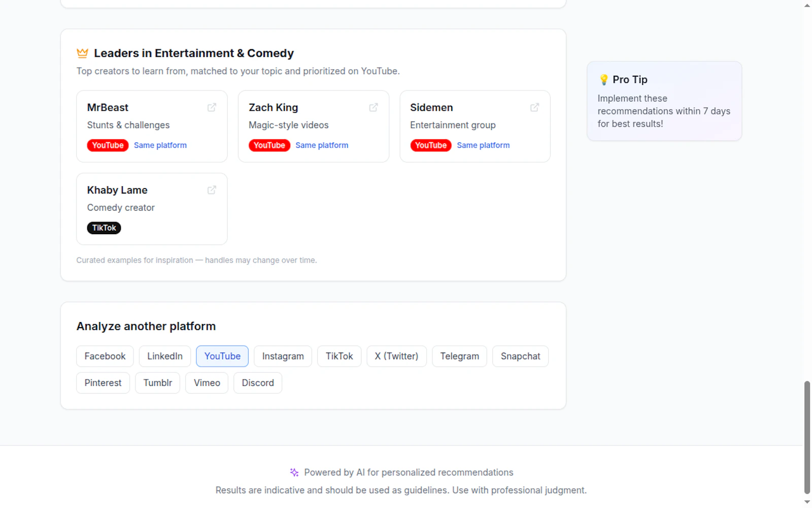Click the Pro Tip heading text
Image resolution: width=812 pixels, height=508 pixels.
(630, 80)
